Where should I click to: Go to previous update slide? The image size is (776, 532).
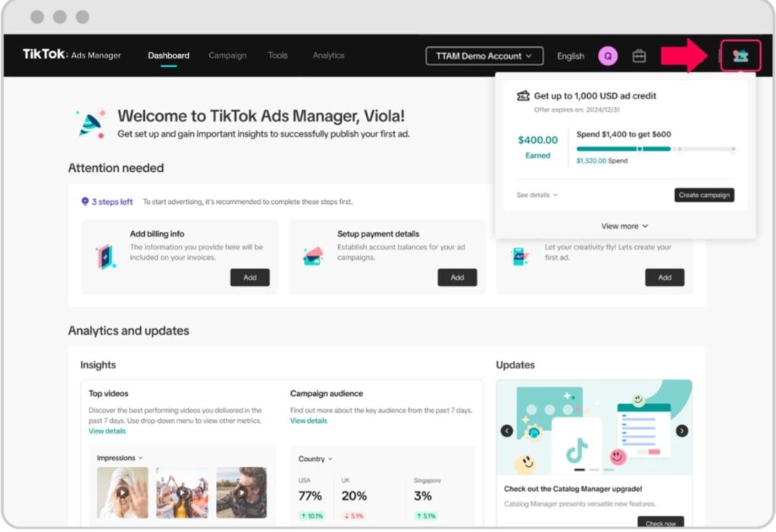tap(507, 430)
